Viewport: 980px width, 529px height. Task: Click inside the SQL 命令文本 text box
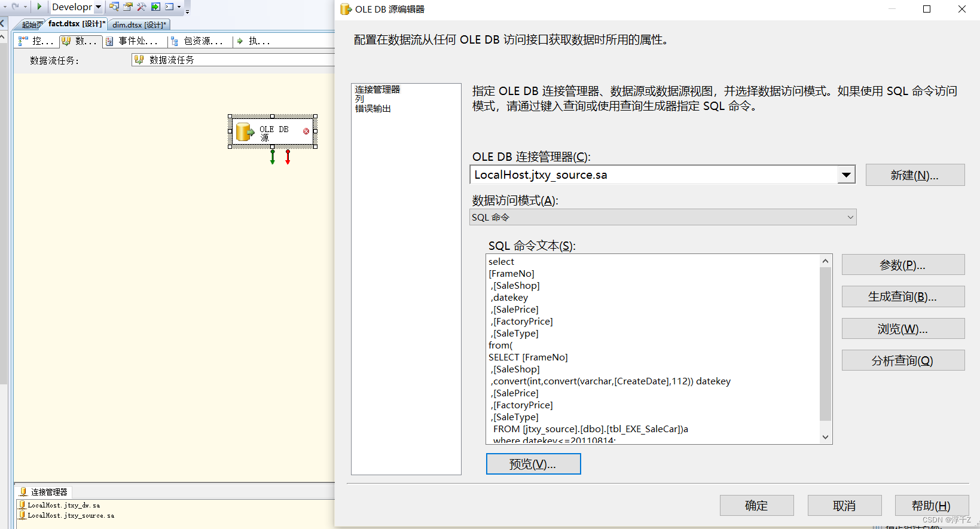653,349
